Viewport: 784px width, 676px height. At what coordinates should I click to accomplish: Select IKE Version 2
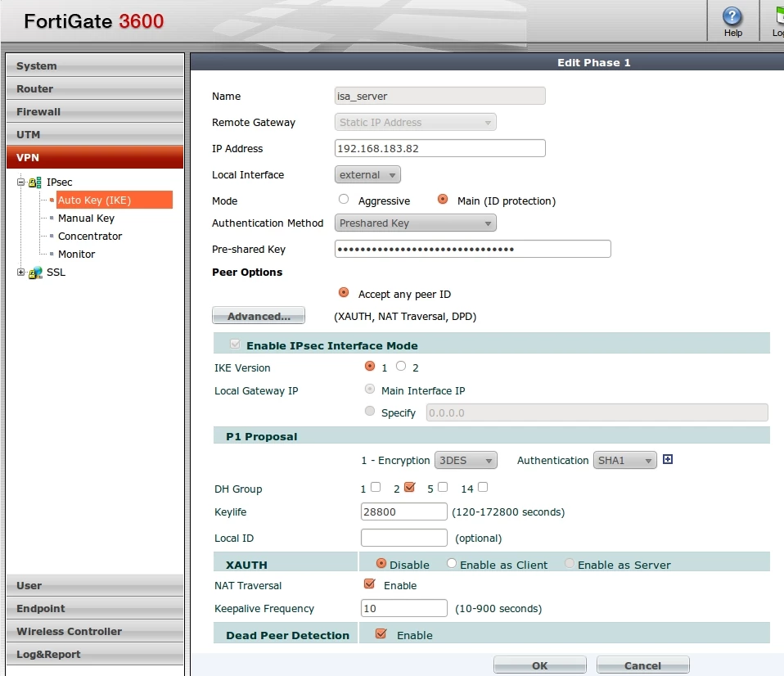point(400,366)
